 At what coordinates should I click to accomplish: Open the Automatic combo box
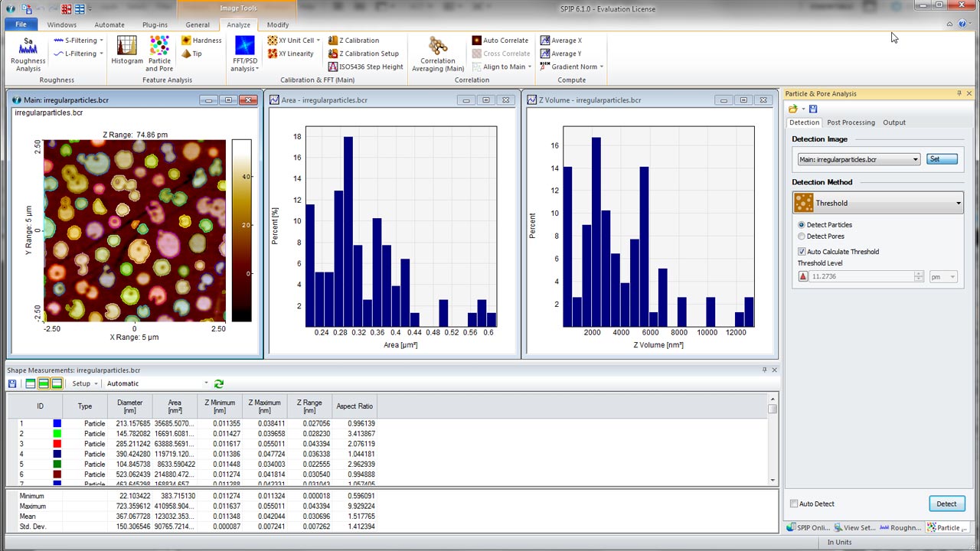[x=157, y=383]
